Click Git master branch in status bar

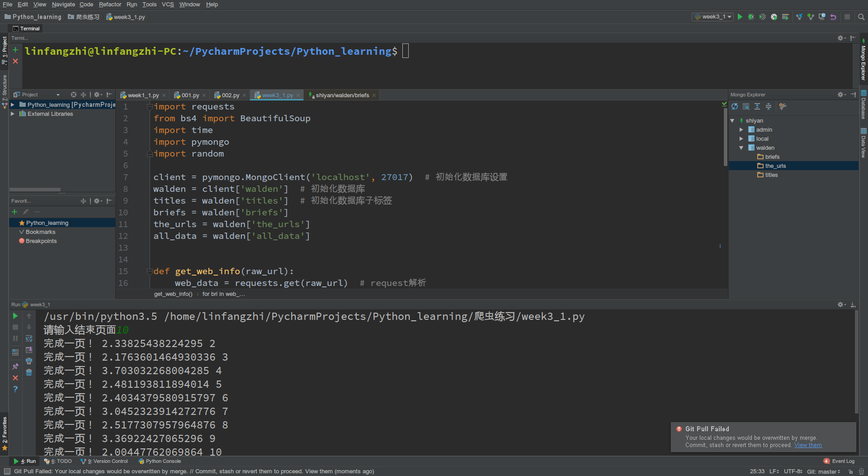823,471
